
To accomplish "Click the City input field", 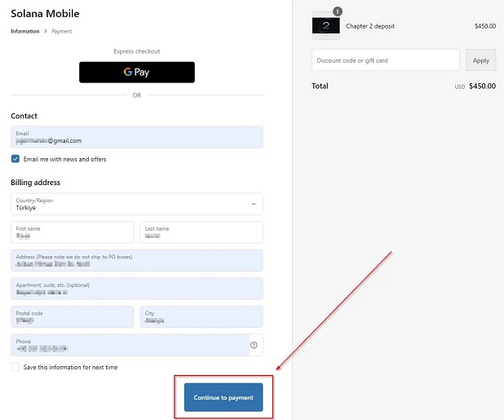I will point(201,317).
